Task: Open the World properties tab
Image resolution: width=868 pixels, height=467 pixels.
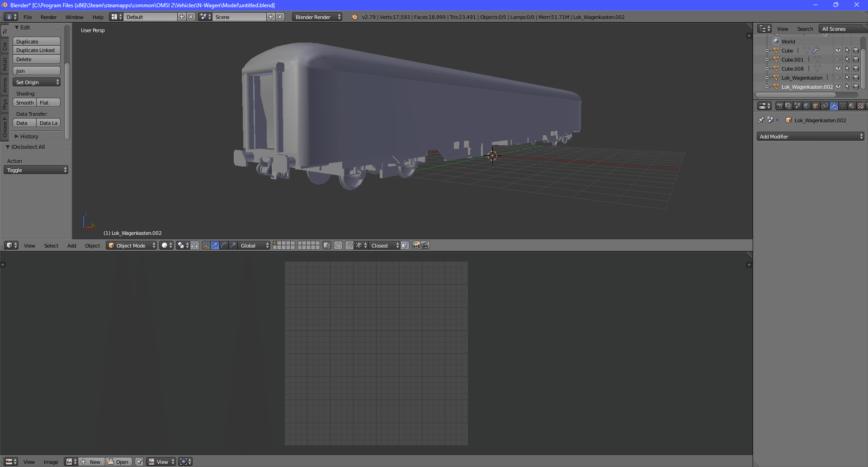Action: (807, 106)
